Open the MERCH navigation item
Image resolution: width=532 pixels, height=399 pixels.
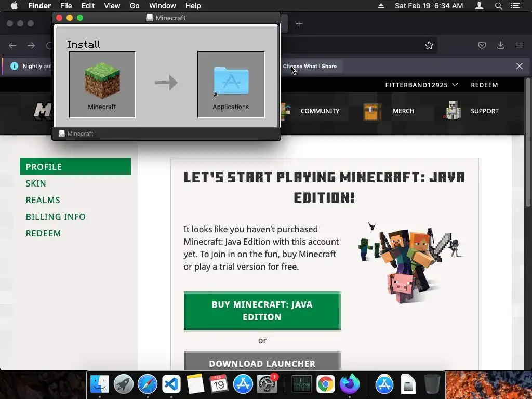pyautogui.click(x=403, y=111)
